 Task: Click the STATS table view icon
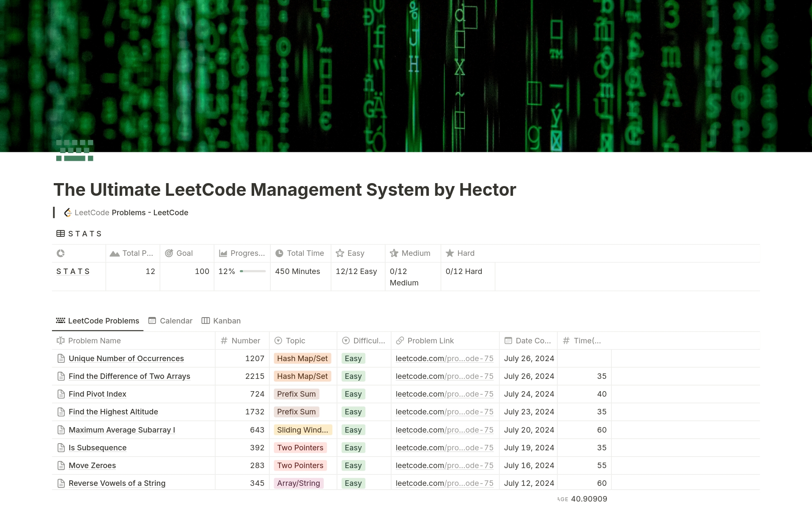60,234
